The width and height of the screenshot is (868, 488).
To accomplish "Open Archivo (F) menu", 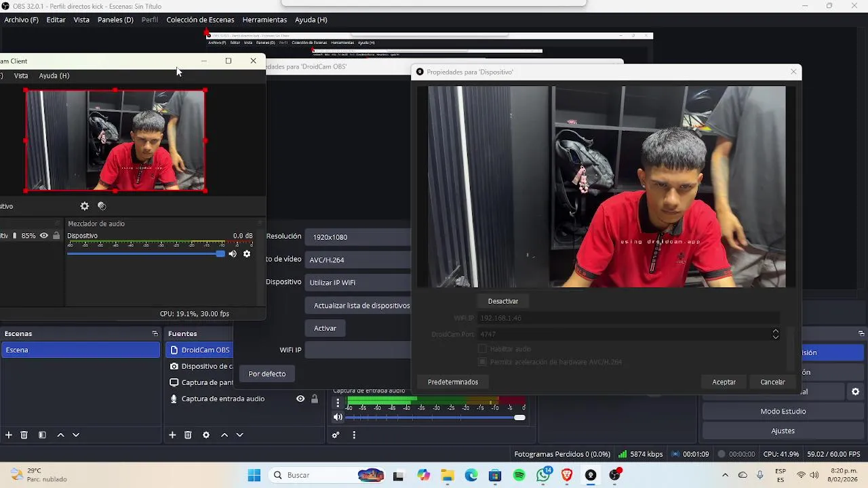I will point(21,20).
